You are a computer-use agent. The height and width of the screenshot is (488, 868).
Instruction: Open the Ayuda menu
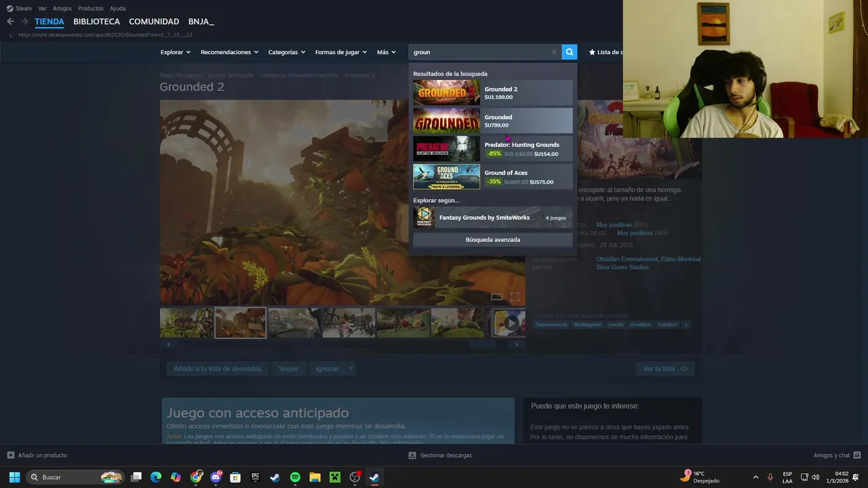pos(117,8)
